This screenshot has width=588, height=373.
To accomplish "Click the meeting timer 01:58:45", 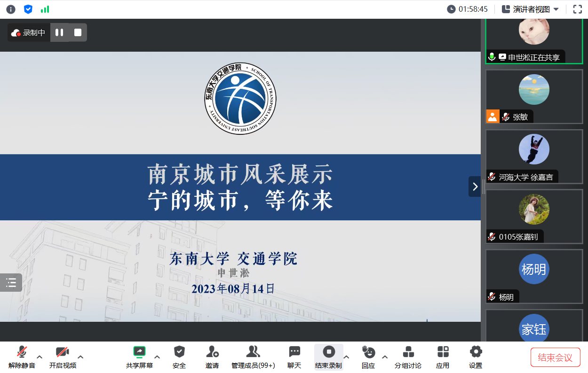I will pos(467,9).
